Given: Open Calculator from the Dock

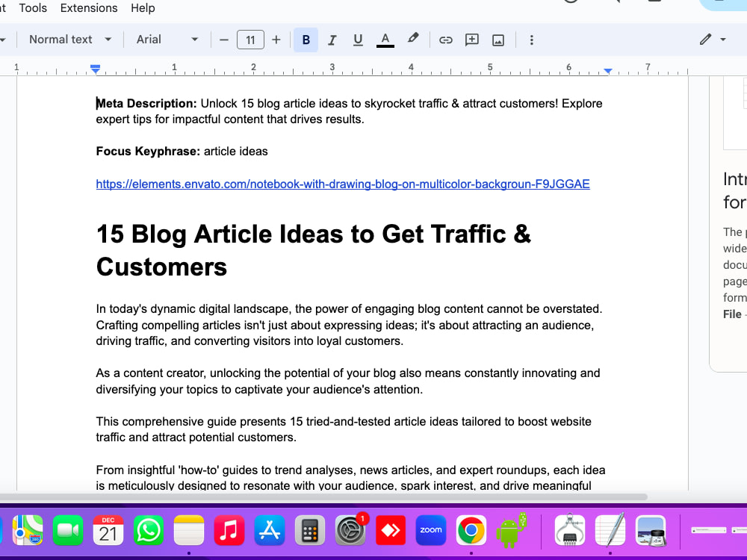Looking at the screenshot, I should click(310, 530).
